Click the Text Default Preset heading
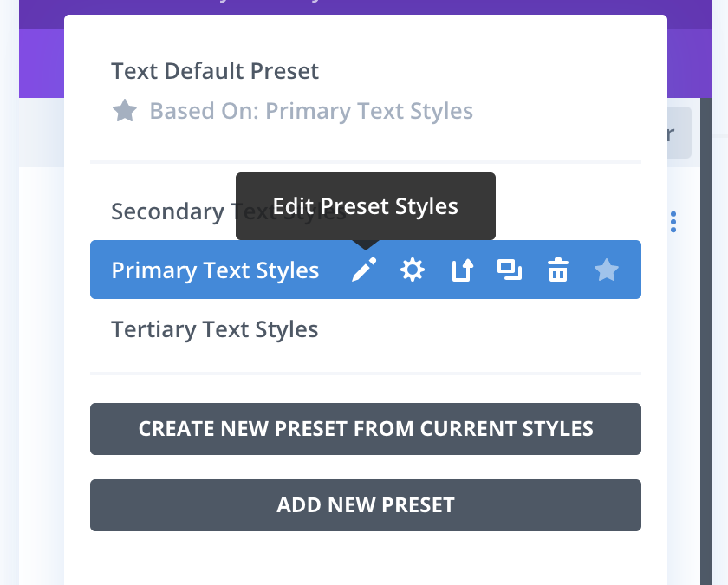728x585 pixels. pyautogui.click(x=215, y=71)
